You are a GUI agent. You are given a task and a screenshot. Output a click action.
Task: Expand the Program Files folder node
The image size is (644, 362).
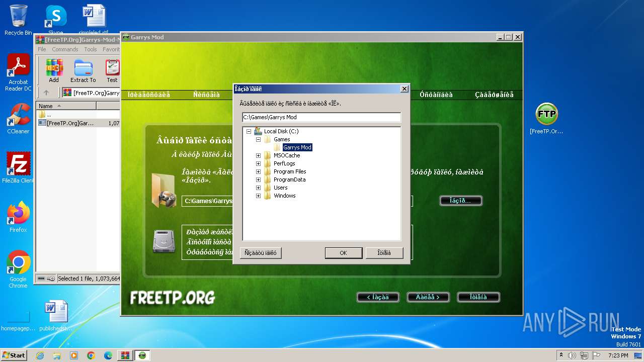click(x=258, y=171)
